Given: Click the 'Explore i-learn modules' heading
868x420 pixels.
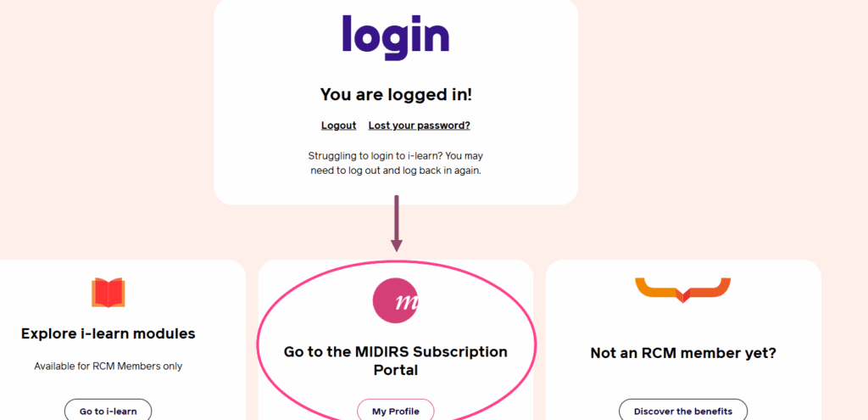Looking at the screenshot, I should coord(108,333).
